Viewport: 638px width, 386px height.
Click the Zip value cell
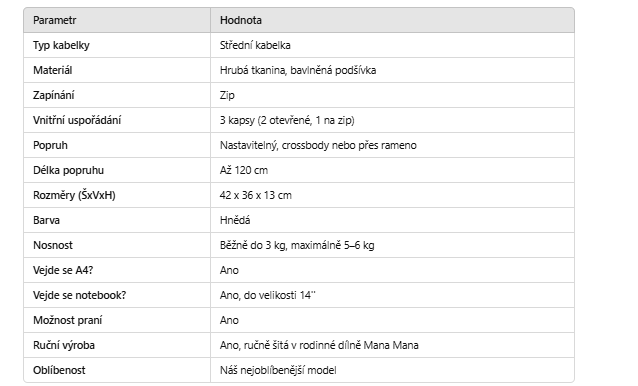tap(392, 95)
